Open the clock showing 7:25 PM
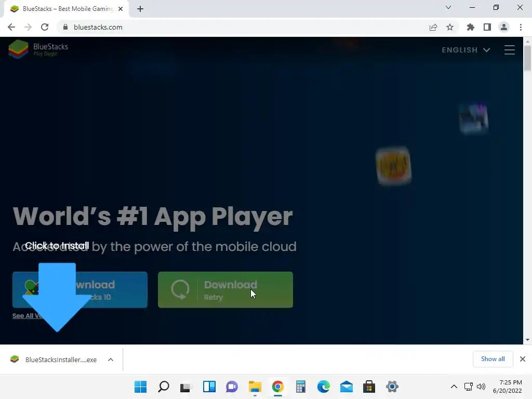Viewport: 532px width, 399px height. click(508, 387)
